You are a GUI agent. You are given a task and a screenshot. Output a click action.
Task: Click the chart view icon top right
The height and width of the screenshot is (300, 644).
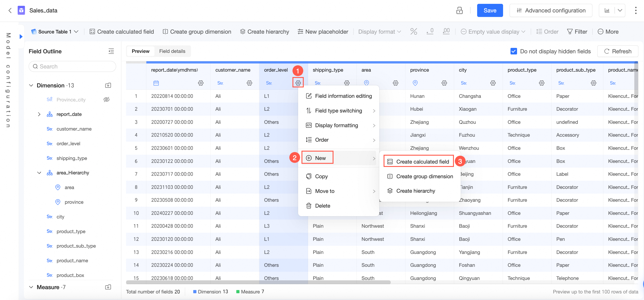607,11
